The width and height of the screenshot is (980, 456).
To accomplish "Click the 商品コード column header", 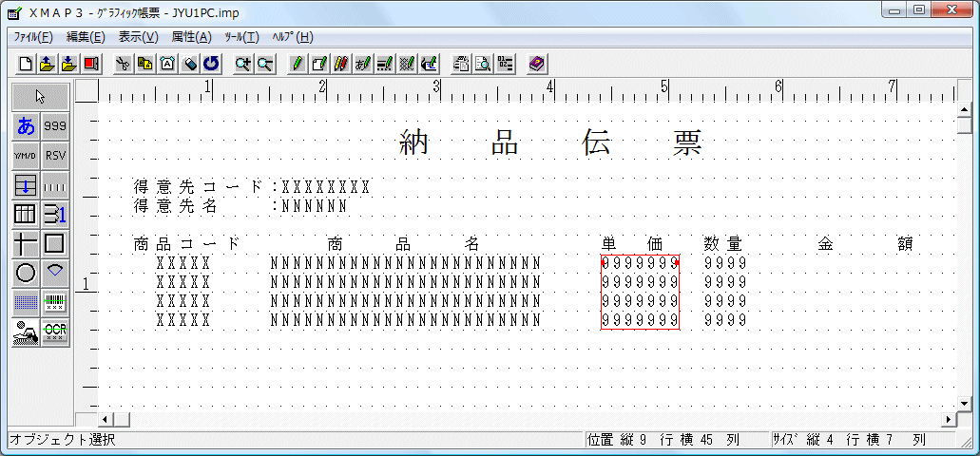I will 186,243.
